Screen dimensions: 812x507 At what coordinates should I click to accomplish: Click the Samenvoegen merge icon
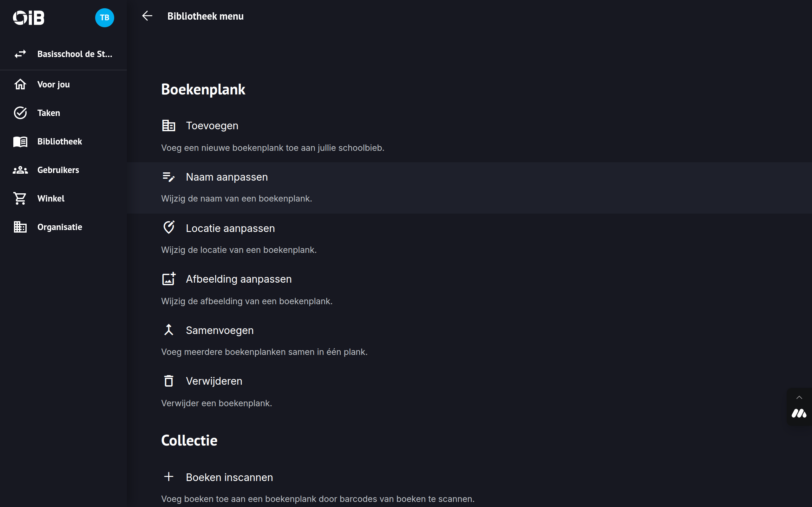coord(168,330)
